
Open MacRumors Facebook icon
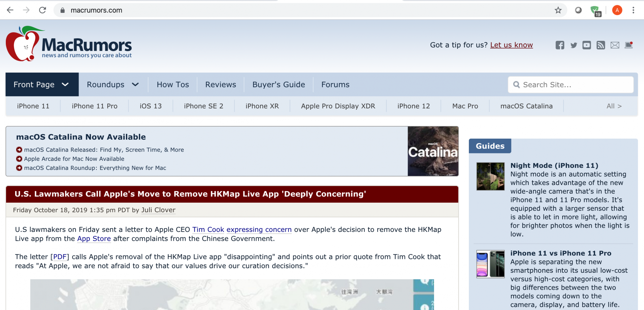[560, 45]
